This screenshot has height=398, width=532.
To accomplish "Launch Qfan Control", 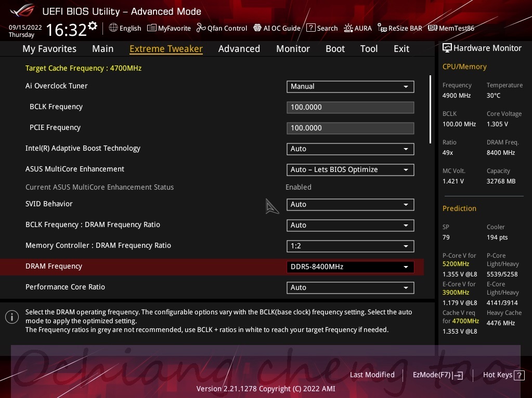I will click(222, 28).
